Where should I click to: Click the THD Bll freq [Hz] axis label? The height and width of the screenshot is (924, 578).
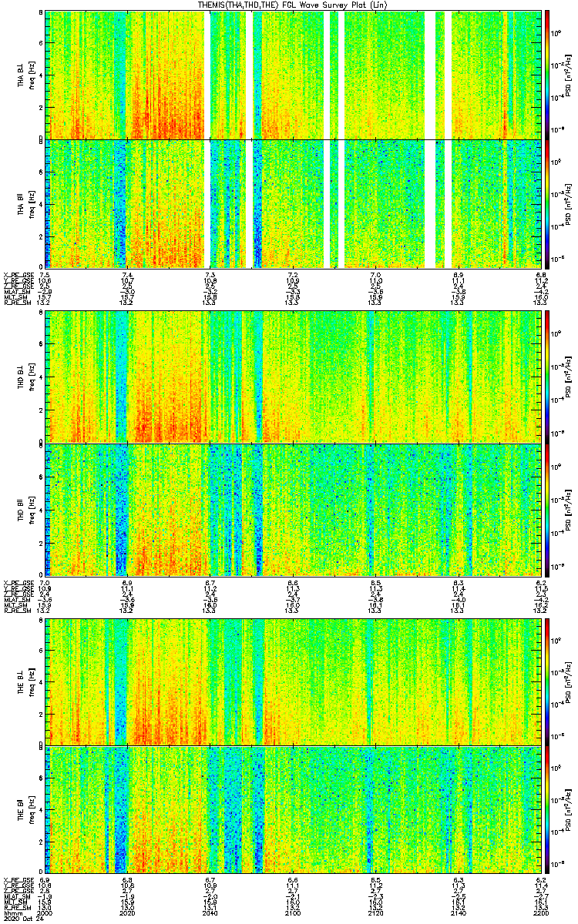pyautogui.click(x=25, y=510)
